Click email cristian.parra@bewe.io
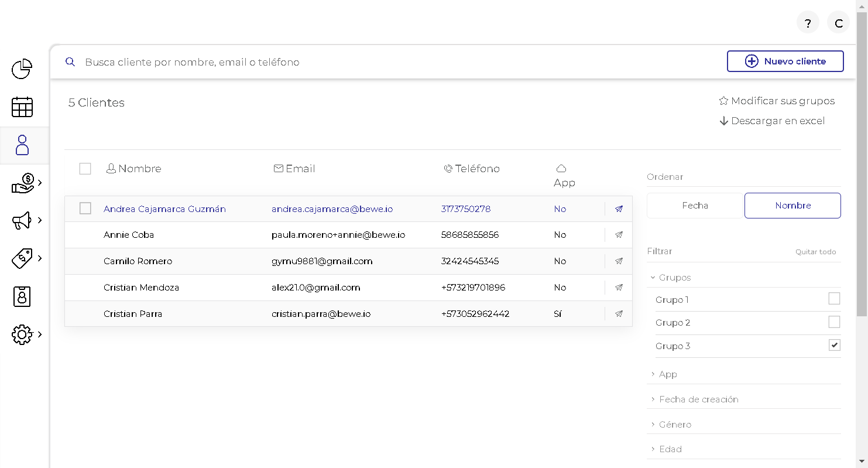The height and width of the screenshot is (468, 868). (x=321, y=314)
